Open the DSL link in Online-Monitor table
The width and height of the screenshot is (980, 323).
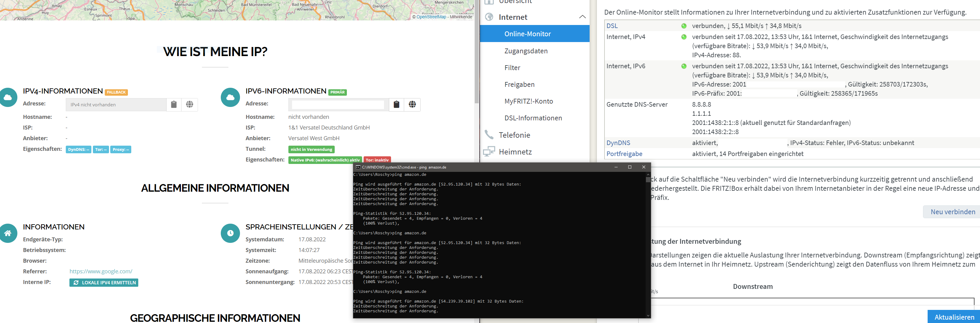[x=612, y=26]
